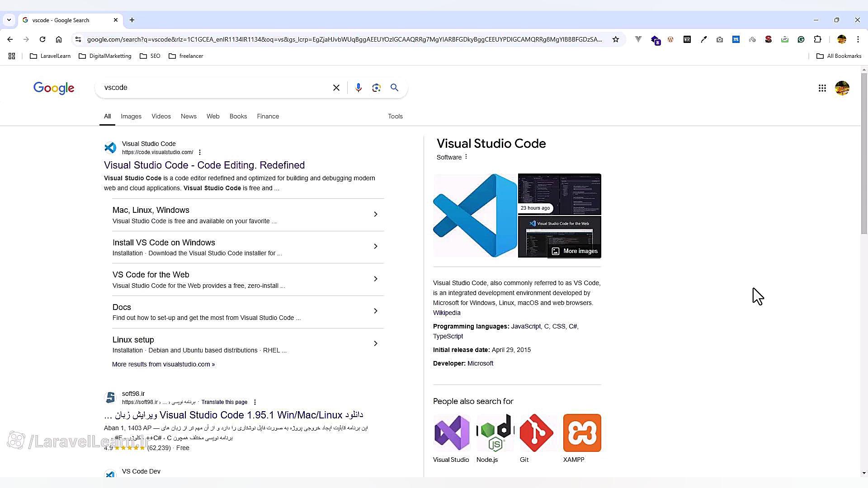Open the Google apps grid
This screenshot has width=868, height=488.
(x=822, y=88)
